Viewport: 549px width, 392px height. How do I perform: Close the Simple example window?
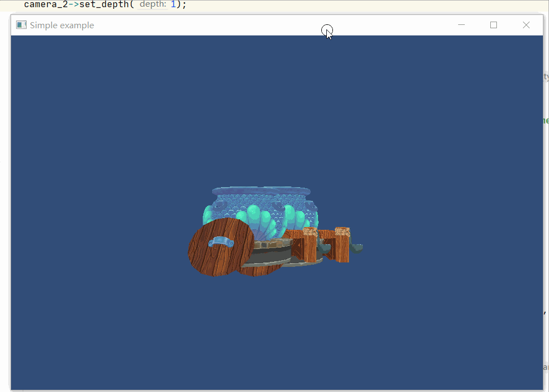(526, 25)
